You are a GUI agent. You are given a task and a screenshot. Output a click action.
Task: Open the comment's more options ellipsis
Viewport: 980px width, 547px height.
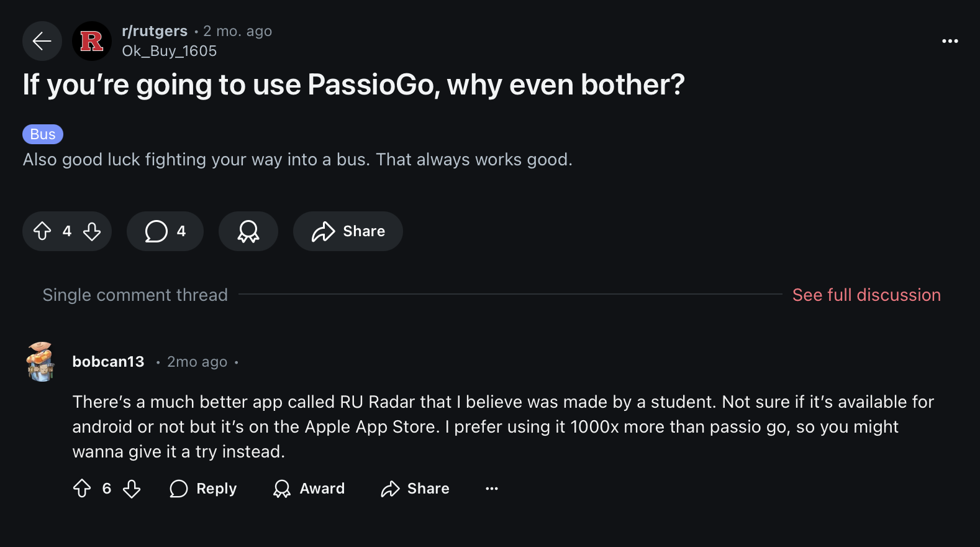(x=492, y=489)
